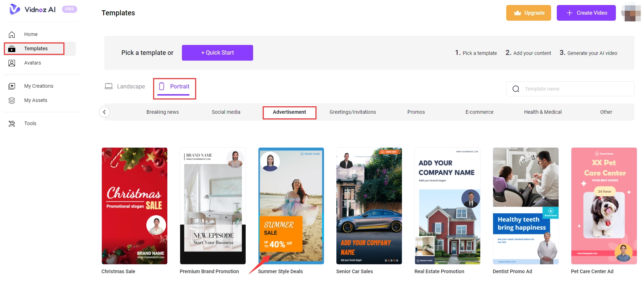Open the Summer Style Deals template thumbnail
This screenshot has width=644, height=281.
coord(291,206)
